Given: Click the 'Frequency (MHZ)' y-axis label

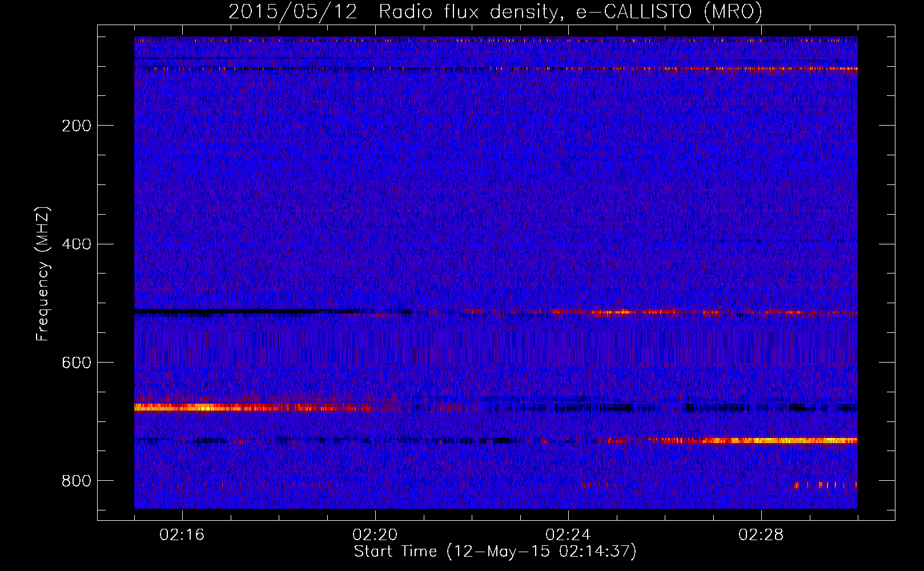Looking at the screenshot, I should [43, 274].
